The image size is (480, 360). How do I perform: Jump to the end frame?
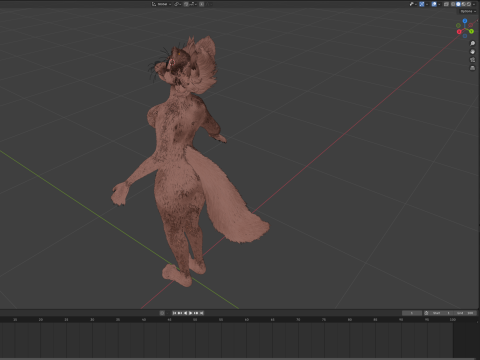click(201, 313)
